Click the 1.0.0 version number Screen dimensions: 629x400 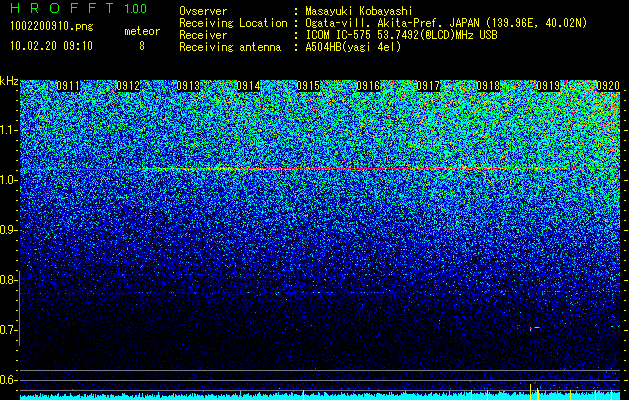[x=136, y=9]
